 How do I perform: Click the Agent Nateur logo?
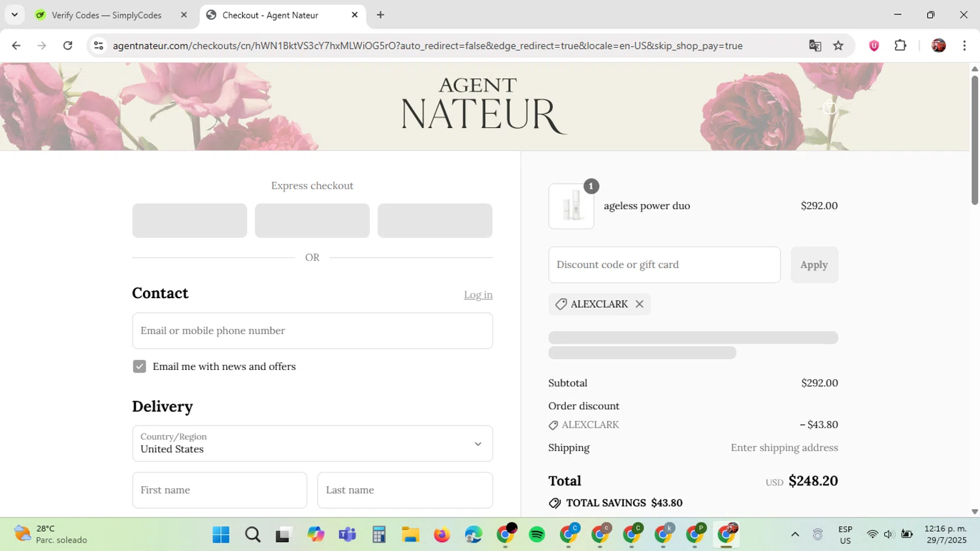483,106
